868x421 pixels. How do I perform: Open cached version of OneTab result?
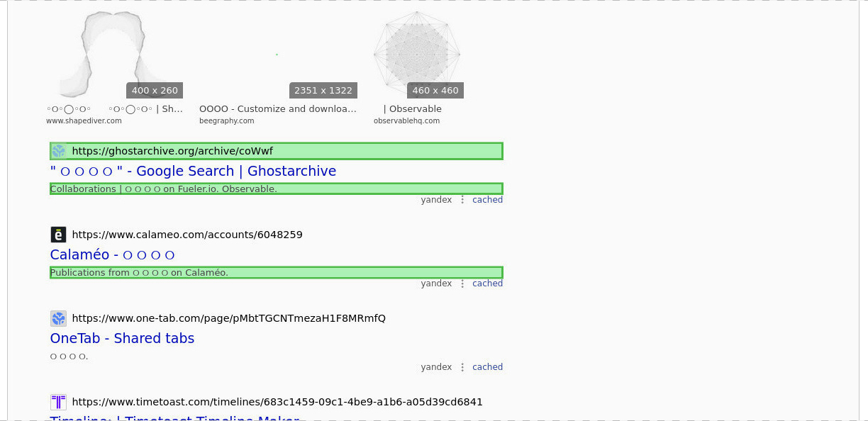tap(487, 367)
